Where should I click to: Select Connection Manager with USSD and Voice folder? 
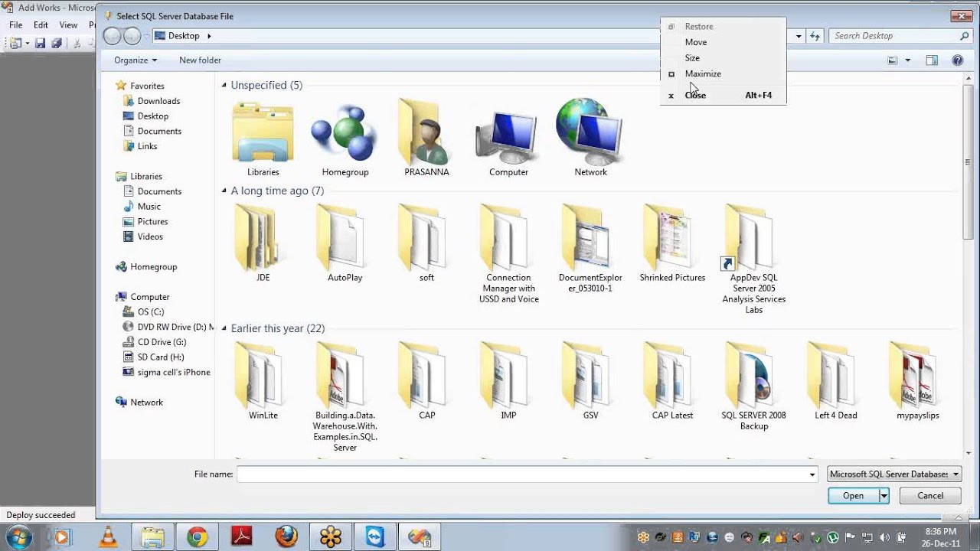[x=508, y=254]
